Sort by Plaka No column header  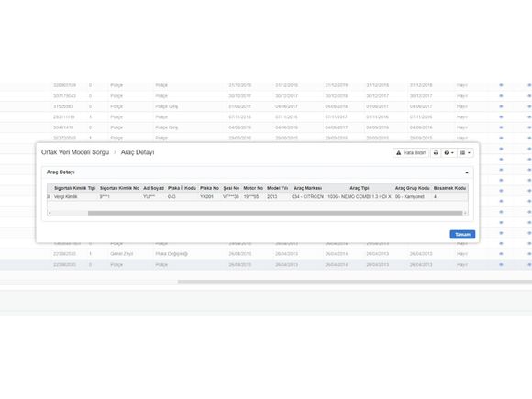209,188
